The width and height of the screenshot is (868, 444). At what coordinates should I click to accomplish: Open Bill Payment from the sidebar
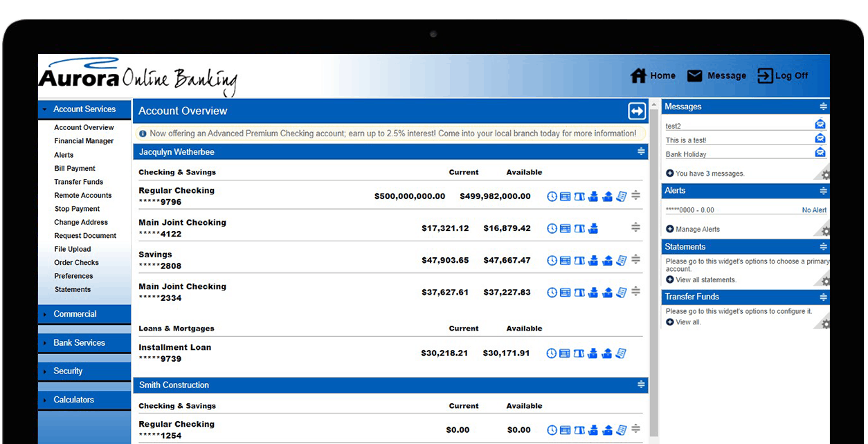(x=75, y=168)
